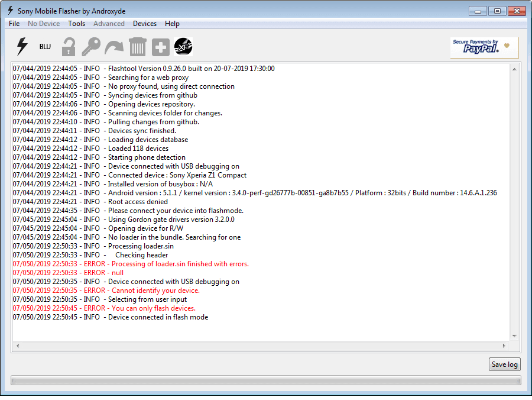Click the 'Device connected in flash mode' line
The width and height of the screenshot is (532, 400).
[x=111, y=317]
